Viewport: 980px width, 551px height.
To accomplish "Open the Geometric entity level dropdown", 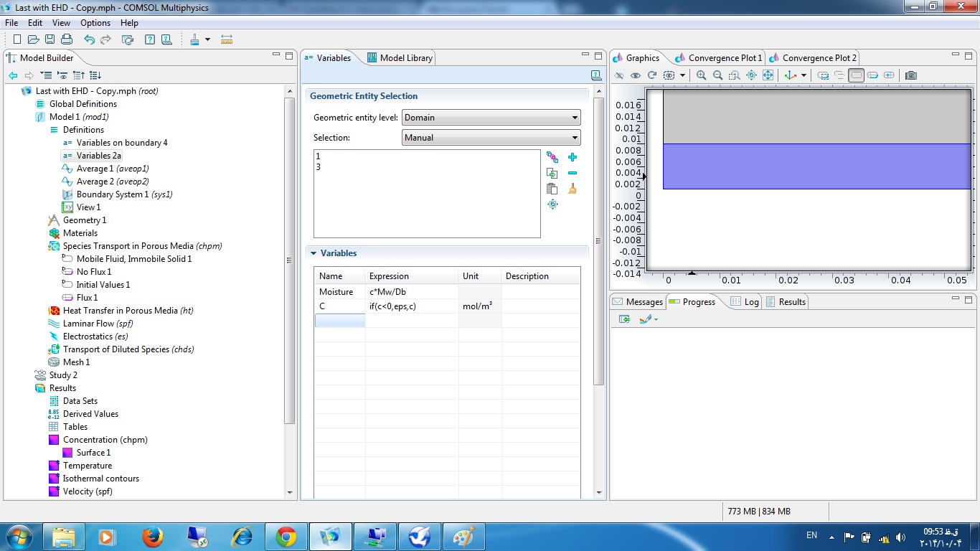I will [491, 118].
